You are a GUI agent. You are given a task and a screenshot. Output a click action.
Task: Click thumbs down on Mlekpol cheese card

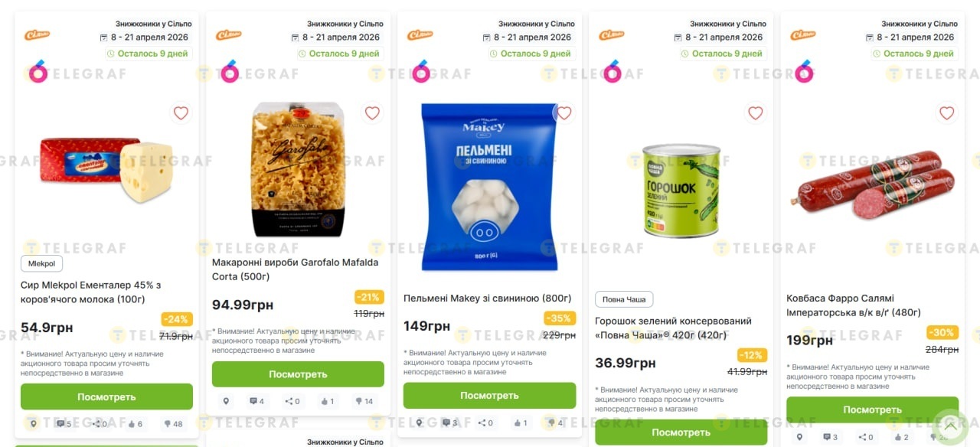[172, 423]
